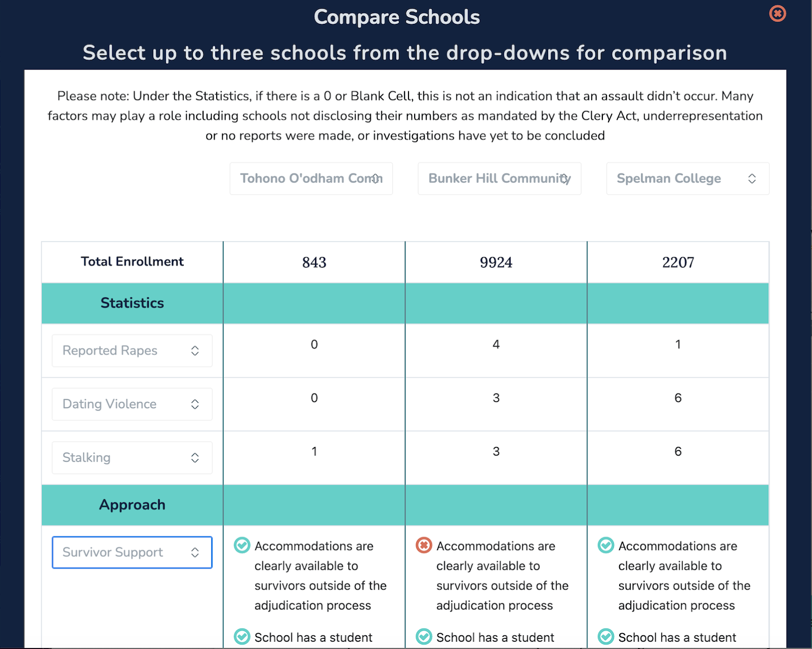Click Spelman's 'School has a student' checkmark

tap(605, 636)
